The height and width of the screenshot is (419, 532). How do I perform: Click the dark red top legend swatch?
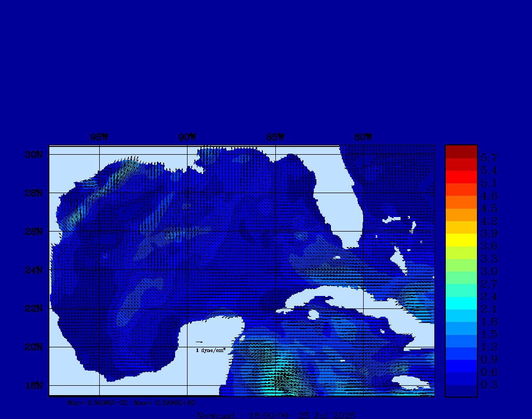coord(461,152)
